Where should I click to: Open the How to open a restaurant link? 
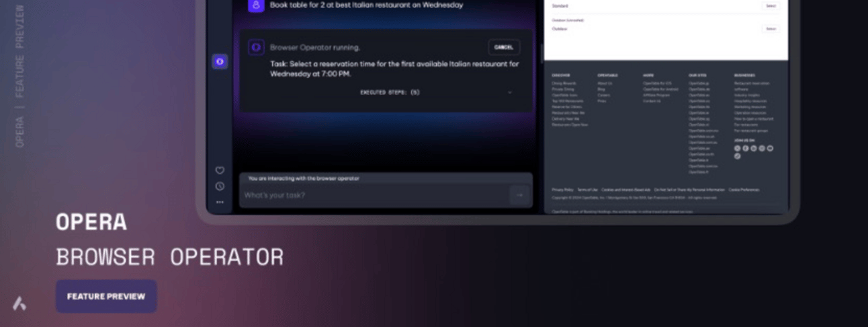(x=754, y=118)
